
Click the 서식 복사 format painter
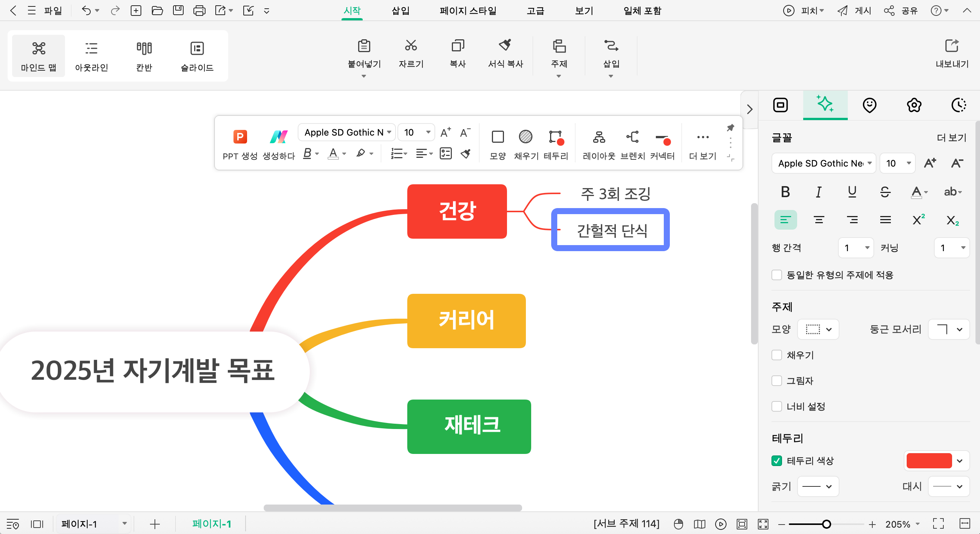505,54
